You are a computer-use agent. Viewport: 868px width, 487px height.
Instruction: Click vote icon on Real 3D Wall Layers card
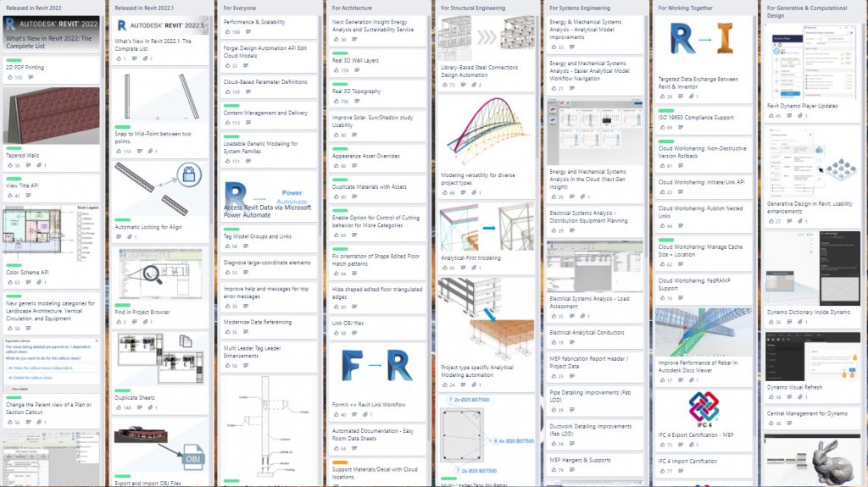pos(336,70)
